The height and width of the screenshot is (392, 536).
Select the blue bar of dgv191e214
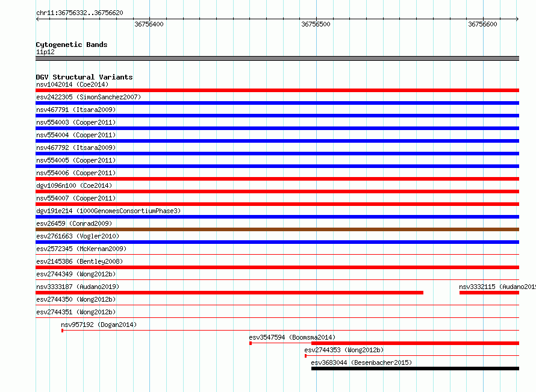pyautogui.click(x=277, y=217)
